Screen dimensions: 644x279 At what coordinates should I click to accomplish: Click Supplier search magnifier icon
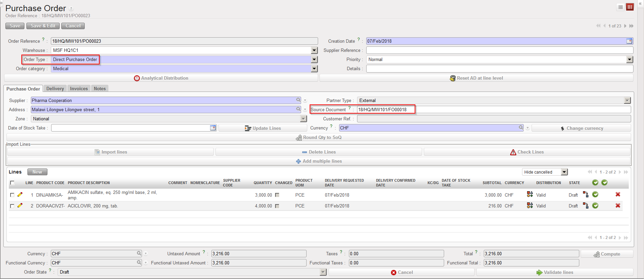click(298, 100)
